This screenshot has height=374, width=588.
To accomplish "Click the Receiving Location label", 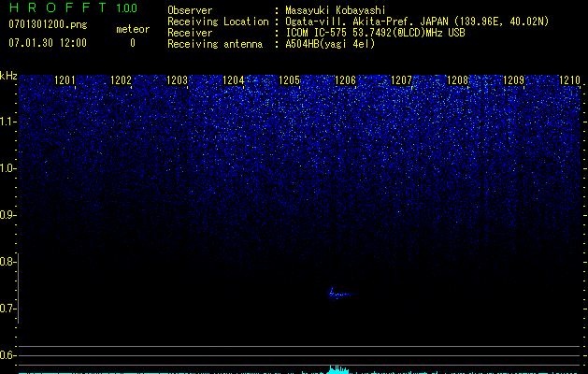I will click(218, 22).
